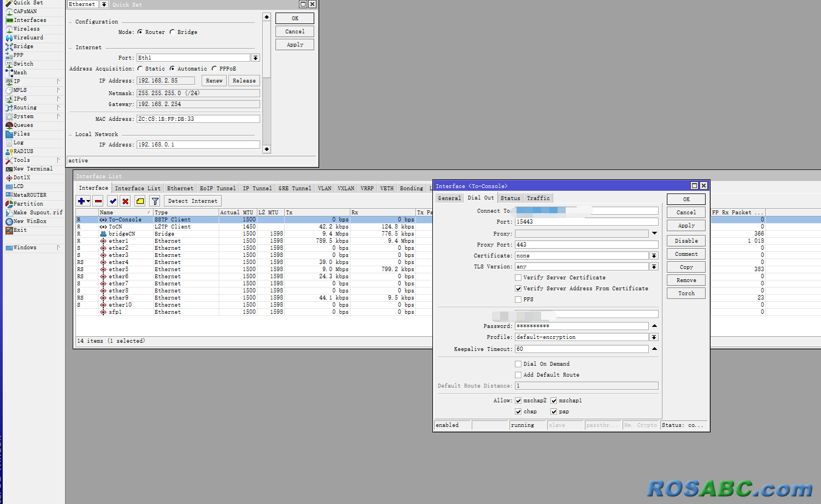
Task: Click the Detect Internet button
Action: click(x=192, y=201)
